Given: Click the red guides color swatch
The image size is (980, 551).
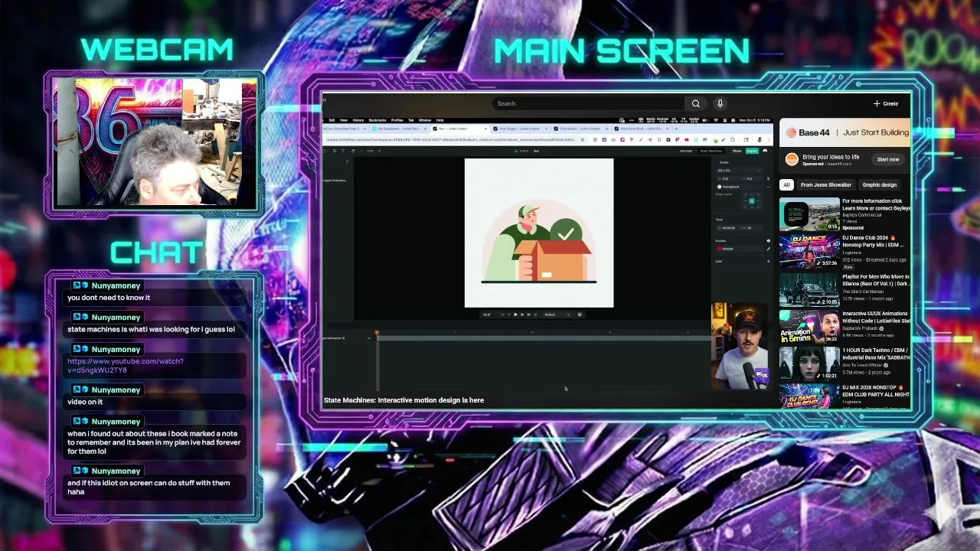Looking at the screenshot, I should pyautogui.click(x=720, y=249).
